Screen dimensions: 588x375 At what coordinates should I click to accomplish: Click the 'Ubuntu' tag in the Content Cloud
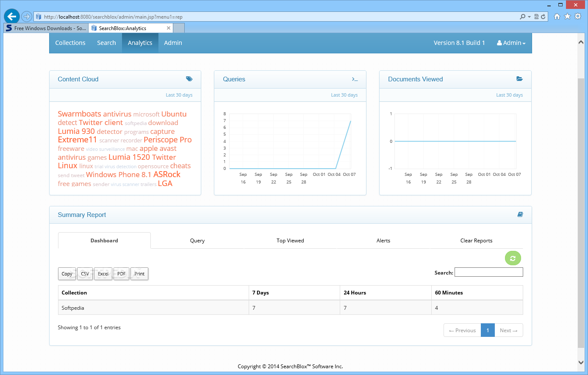pos(174,114)
